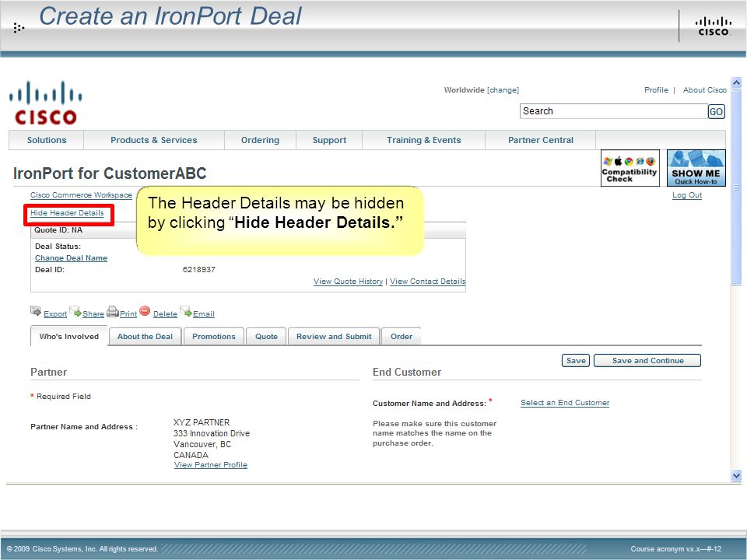Click the Change Deal Name link
This screenshot has height=560, width=747.
(71, 257)
